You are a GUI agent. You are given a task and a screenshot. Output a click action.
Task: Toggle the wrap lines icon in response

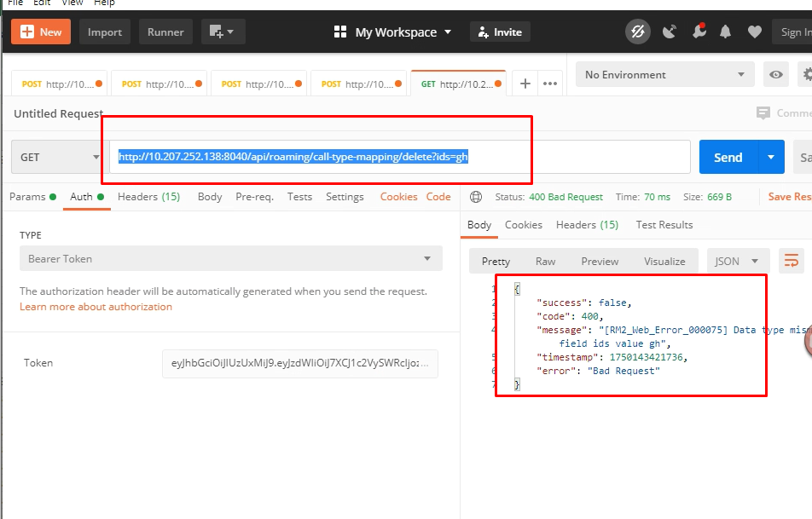coord(792,262)
